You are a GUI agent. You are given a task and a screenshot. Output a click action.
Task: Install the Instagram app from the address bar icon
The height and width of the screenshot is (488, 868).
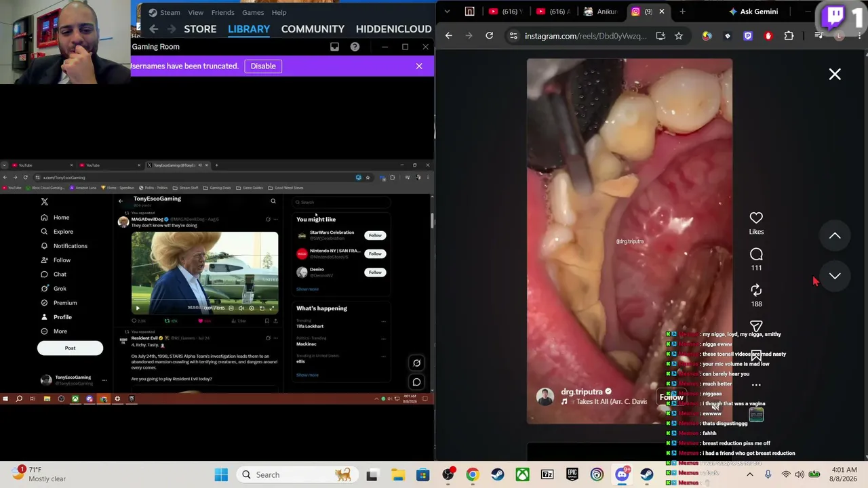(660, 36)
